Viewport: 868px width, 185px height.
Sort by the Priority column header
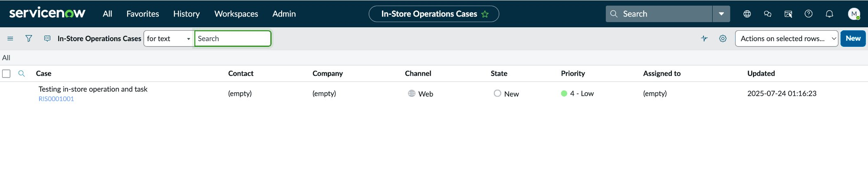click(x=573, y=74)
